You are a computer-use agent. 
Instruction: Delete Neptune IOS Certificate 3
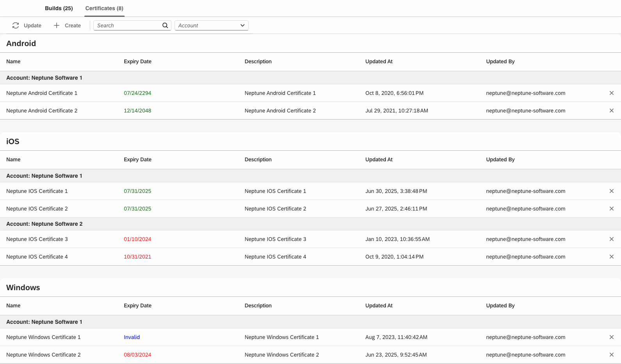pyautogui.click(x=612, y=239)
